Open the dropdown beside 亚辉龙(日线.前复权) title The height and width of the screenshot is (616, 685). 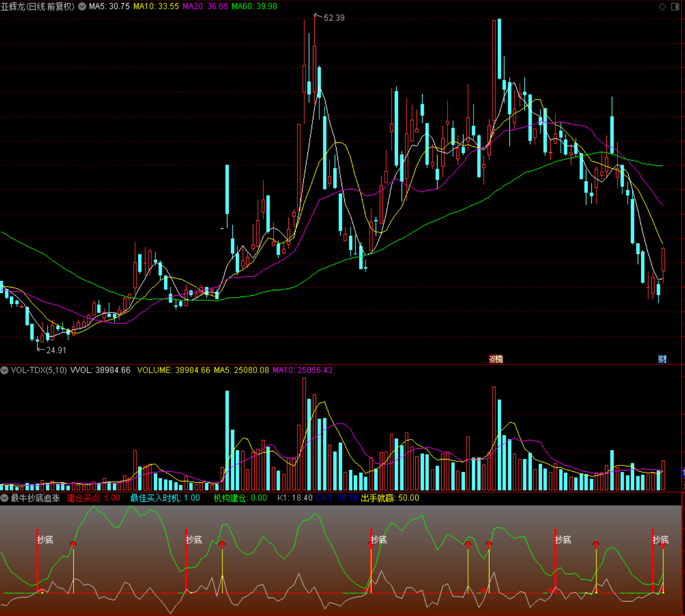[82, 6]
